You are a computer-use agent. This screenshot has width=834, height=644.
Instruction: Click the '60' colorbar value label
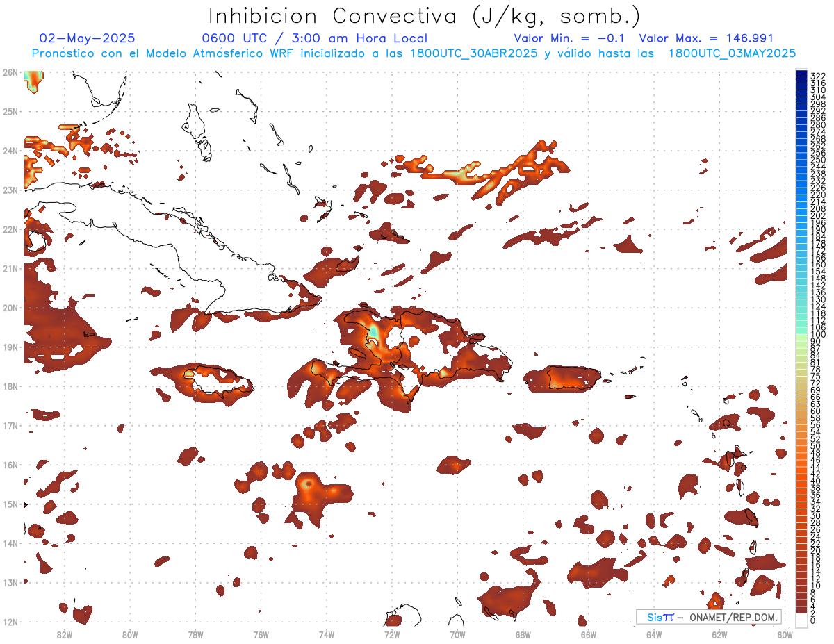[x=816, y=411]
